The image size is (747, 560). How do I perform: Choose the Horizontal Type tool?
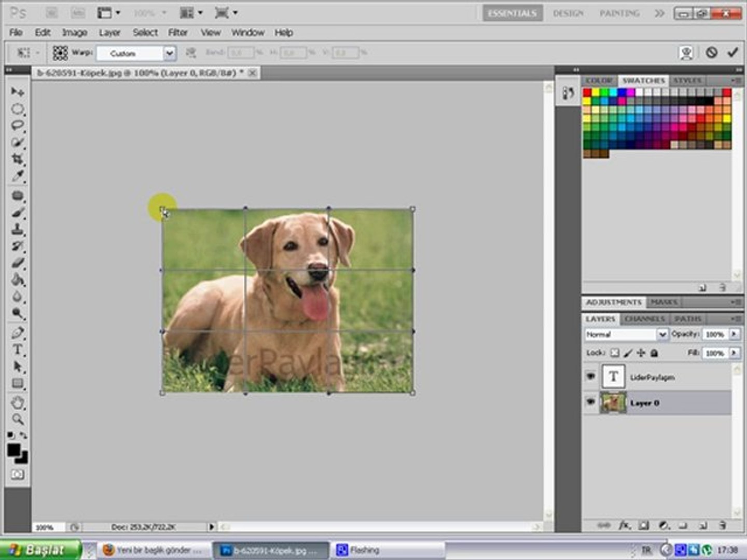click(18, 350)
